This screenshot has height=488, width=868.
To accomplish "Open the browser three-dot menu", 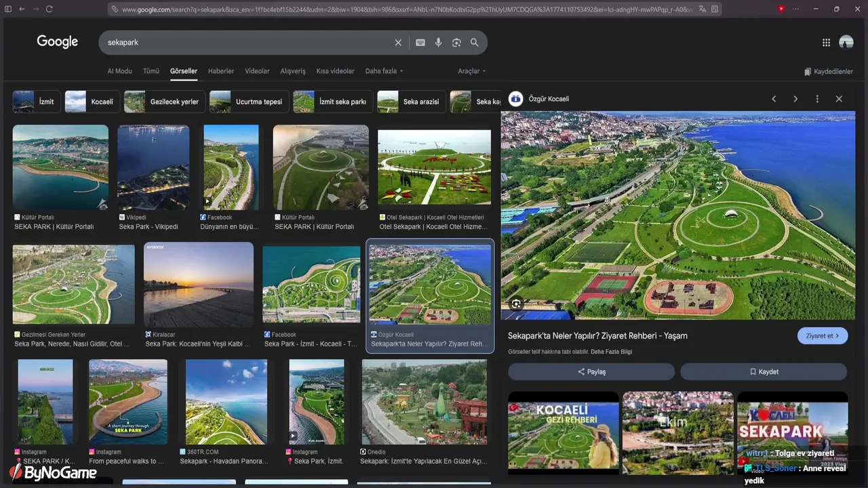I will pos(795,9).
